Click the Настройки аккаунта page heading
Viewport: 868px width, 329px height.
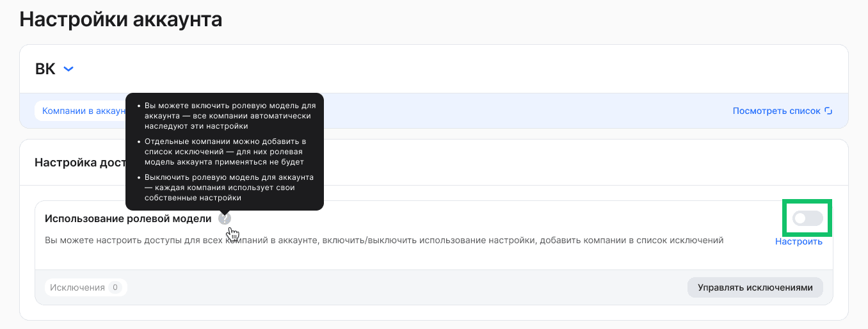pyautogui.click(x=121, y=19)
